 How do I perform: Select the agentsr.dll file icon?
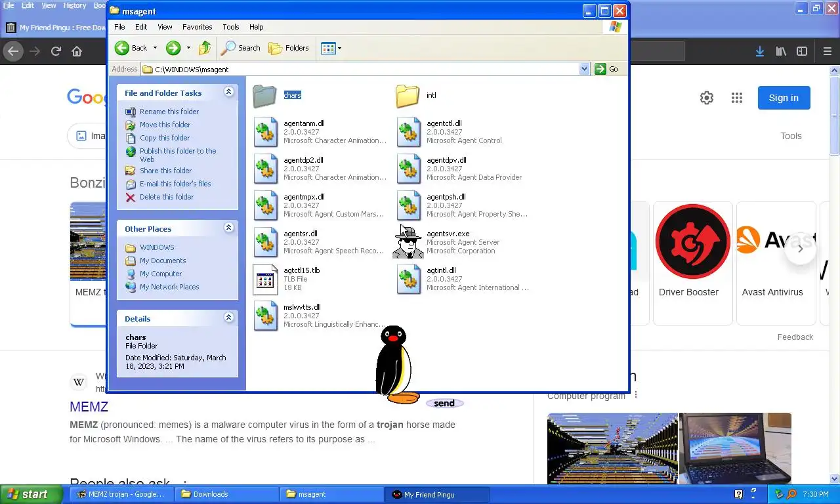(266, 242)
